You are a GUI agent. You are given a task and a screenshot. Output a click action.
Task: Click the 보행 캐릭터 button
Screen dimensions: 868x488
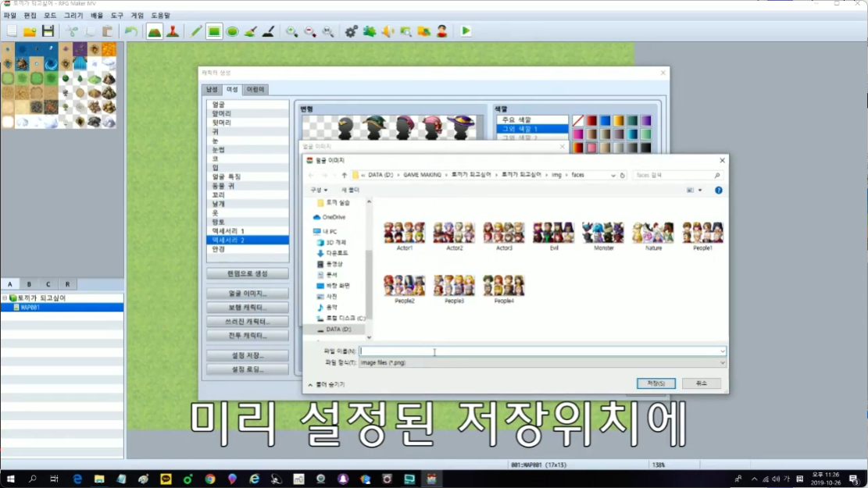pyautogui.click(x=248, y=308)
